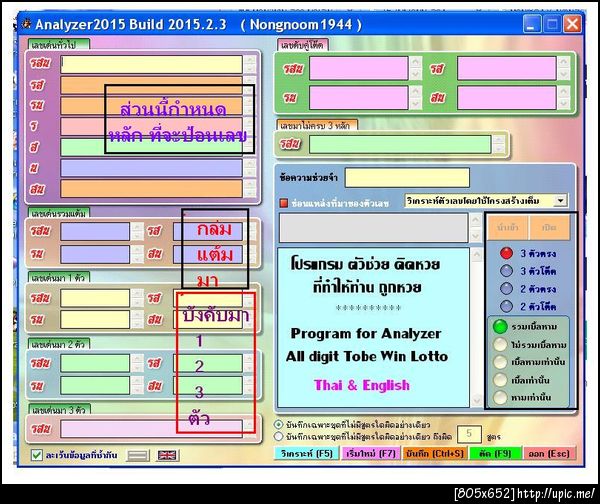
Task: Select first บันทึกเฉพาะชุดที่ไม่มีสูตรใดผิดอย่างเดียว radio
Action: [279, 424]
